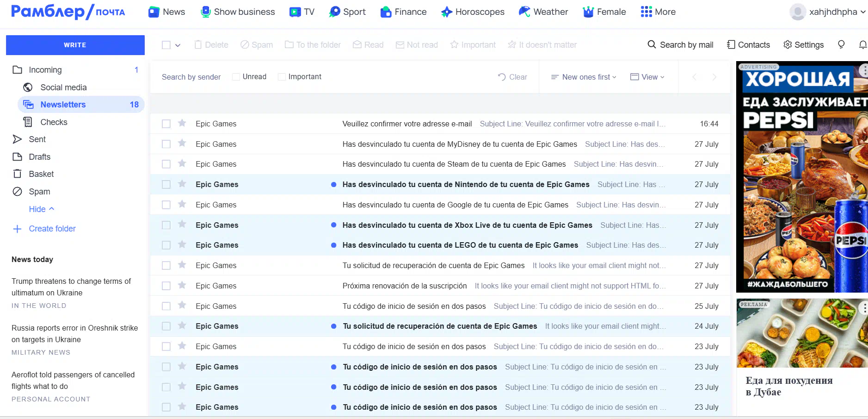Select the 25 July email checkbox

click(166, 306)
